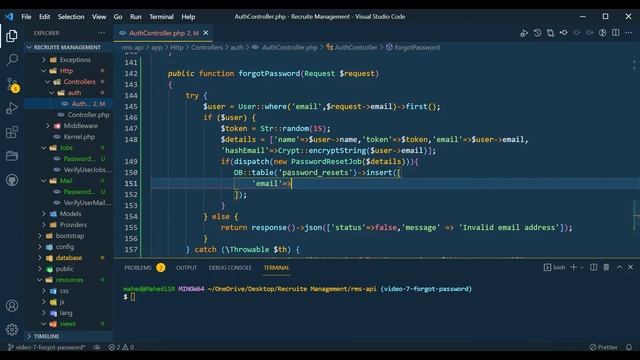
Task: Open the View menu
Action: (99, 17)
